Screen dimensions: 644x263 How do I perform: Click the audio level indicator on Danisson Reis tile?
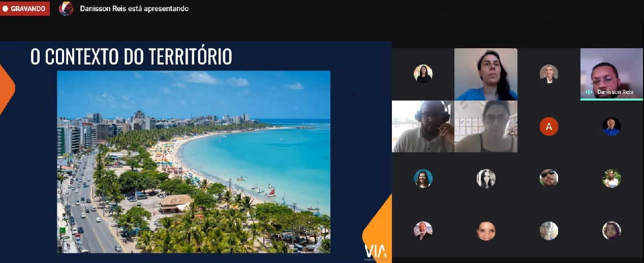(589, 92)
